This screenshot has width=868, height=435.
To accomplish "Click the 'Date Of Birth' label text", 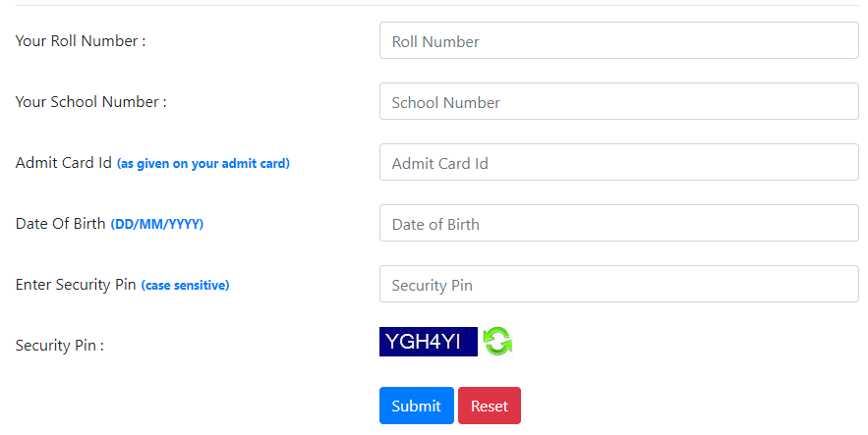I will 60,223.
